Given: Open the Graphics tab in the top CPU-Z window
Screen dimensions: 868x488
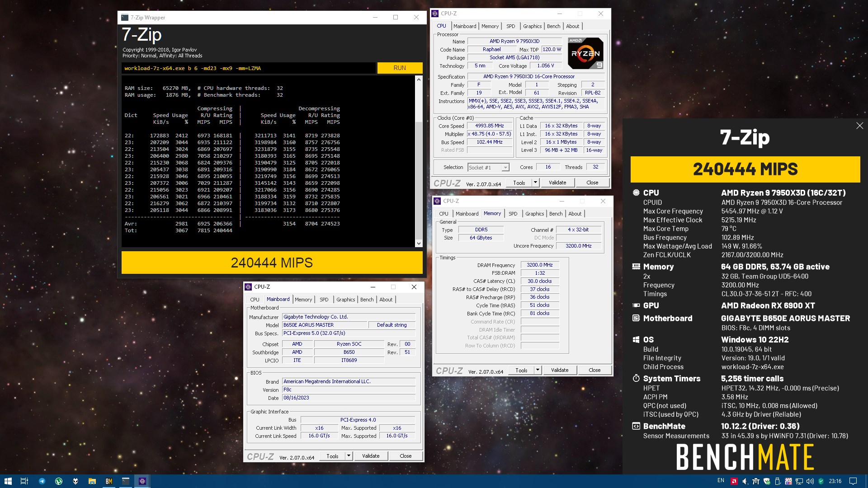Looking at the screenshot, I should 532,26.
